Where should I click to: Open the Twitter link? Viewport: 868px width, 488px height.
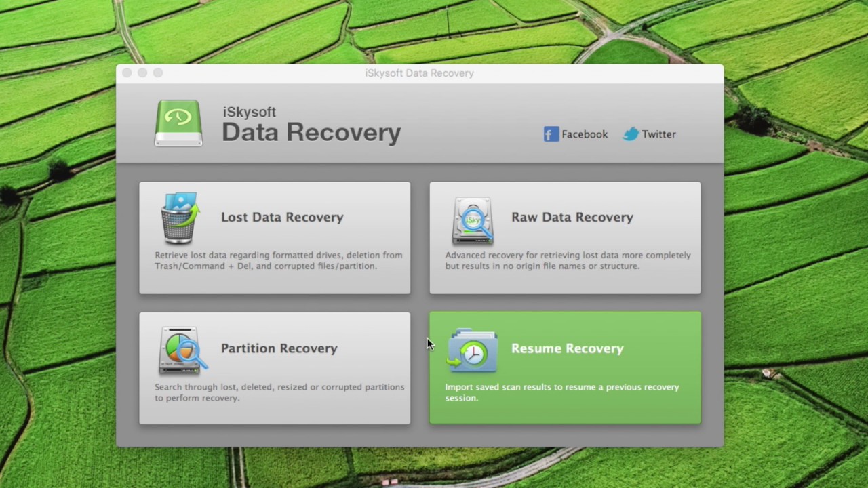coord(650,134)
